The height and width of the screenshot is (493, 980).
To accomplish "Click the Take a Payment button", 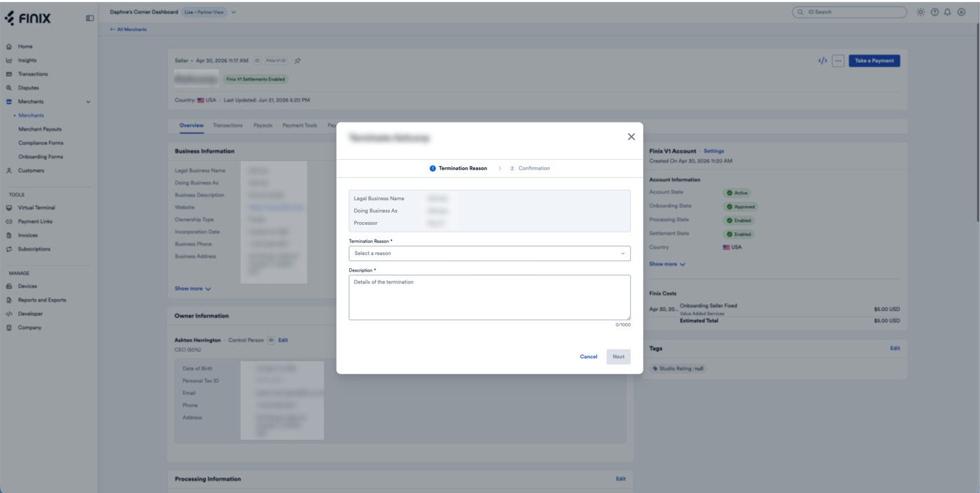I will click(874, 61).
